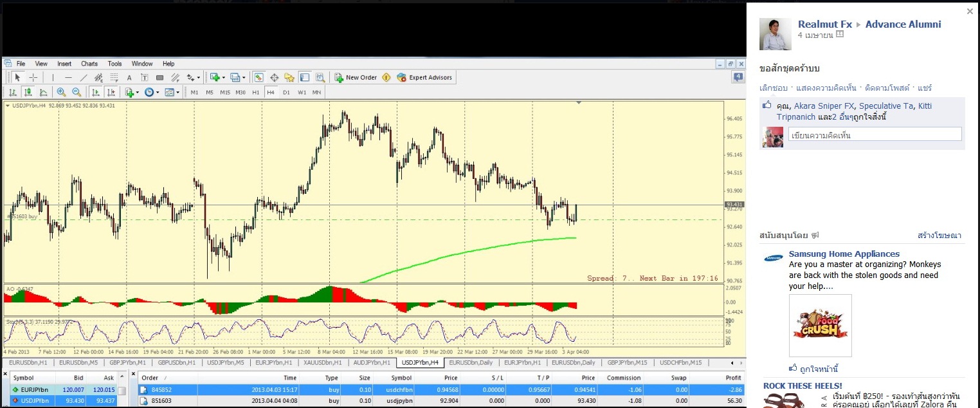980x408 pixels.
Task: Toggle chart Auto Scroll
Action: (95, 92)
